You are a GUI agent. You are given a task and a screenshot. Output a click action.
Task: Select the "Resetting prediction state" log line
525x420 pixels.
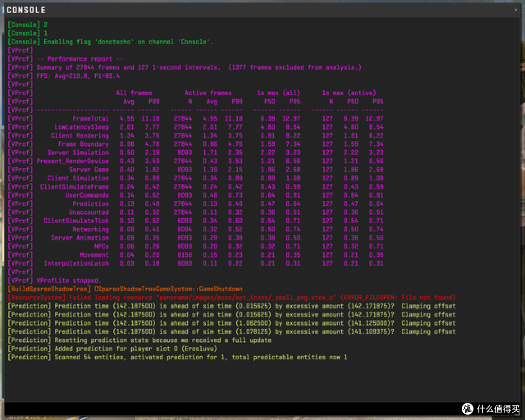point(140,340)
